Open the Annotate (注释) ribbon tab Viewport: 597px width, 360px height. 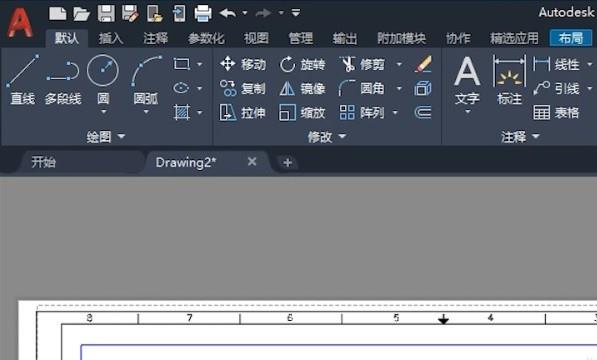[155, 38]
